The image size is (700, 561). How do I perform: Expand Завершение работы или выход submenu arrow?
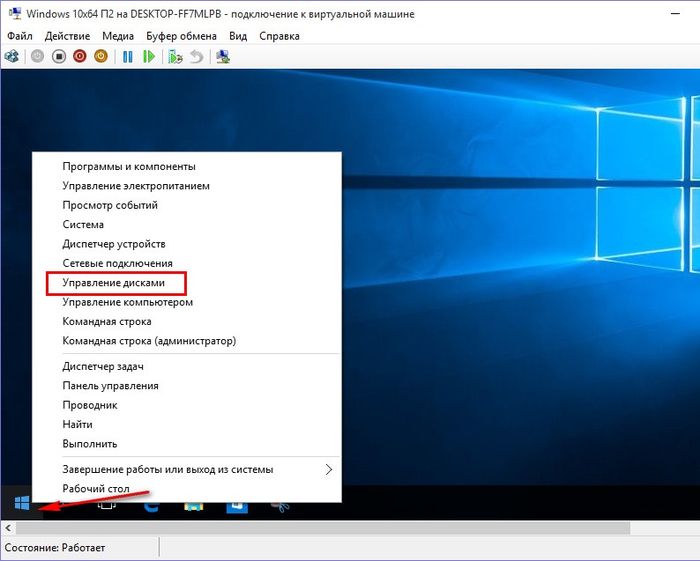click(x=329, y=470)
